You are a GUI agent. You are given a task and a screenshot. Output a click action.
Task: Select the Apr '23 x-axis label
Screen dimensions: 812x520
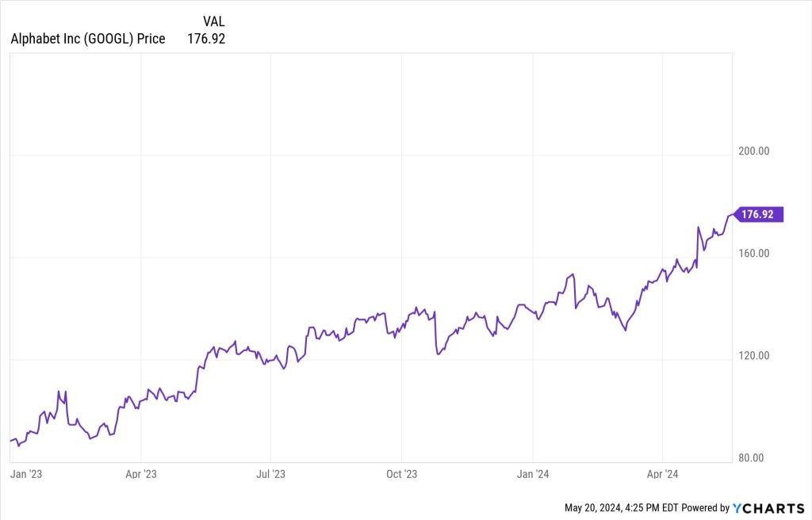click(141, 474)
